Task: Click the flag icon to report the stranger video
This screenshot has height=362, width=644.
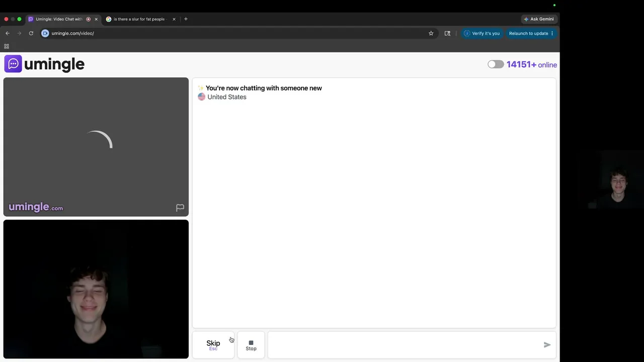Action: click(180, 208)
